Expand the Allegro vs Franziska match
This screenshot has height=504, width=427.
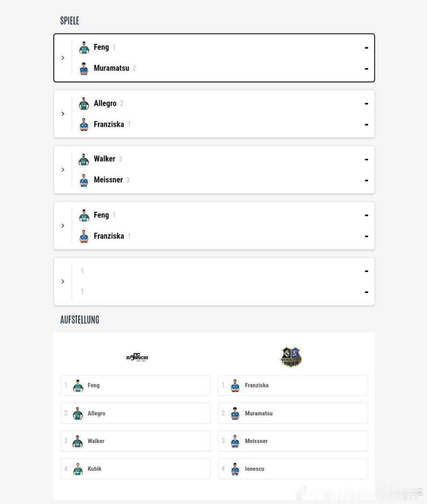click(63, 114)
